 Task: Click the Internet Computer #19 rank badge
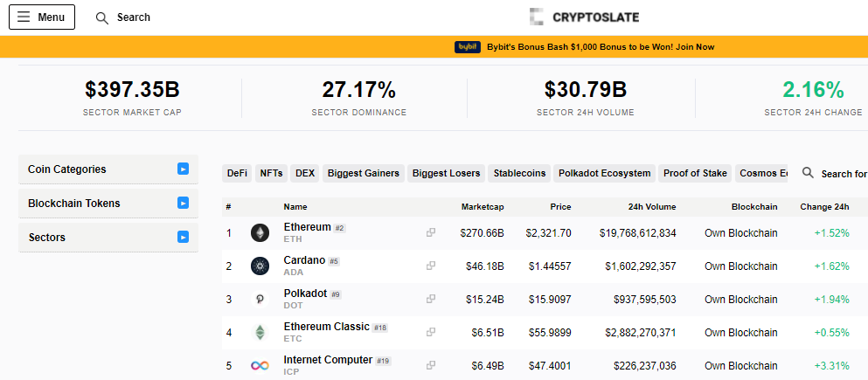click(x=383, y=361)
